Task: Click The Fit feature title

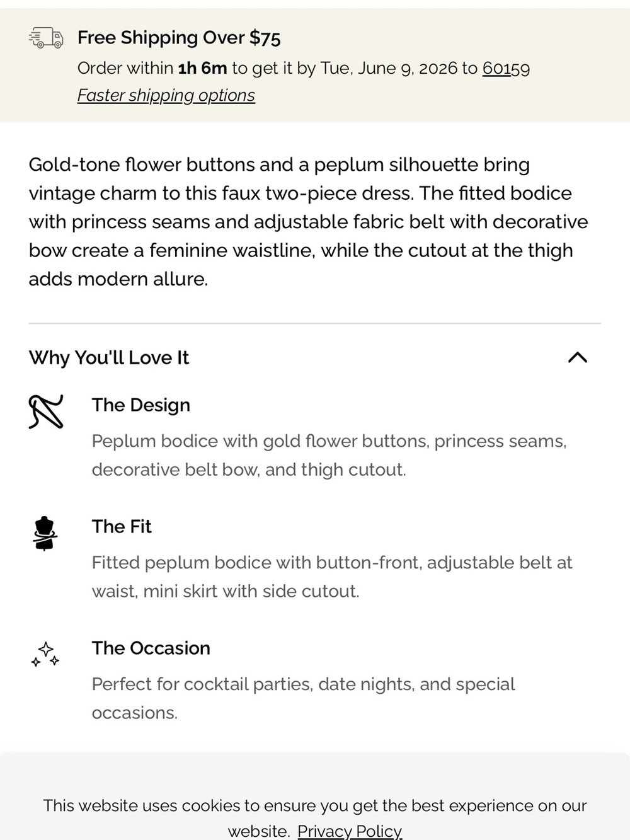Action: (122, 527)
